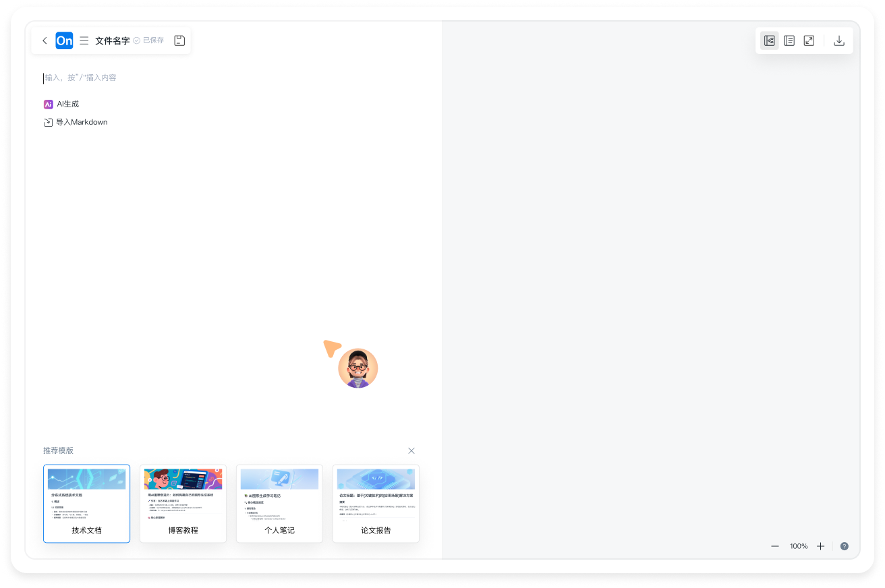Viewport: 885px width, 588px height.
Task: Click the back arrow in the header
Action: coord(45,40)
